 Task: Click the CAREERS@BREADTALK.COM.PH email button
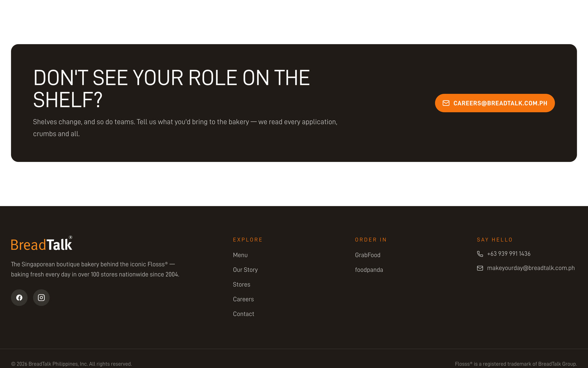pos(495,103)
